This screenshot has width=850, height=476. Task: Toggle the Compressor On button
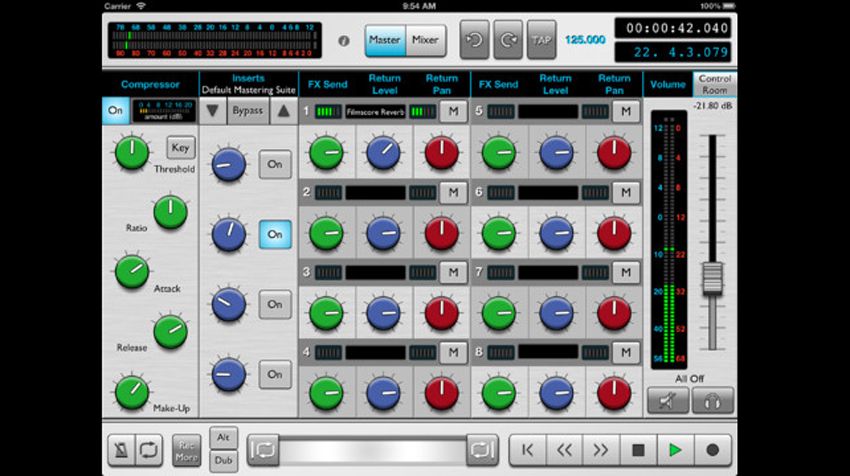[115, 111]
